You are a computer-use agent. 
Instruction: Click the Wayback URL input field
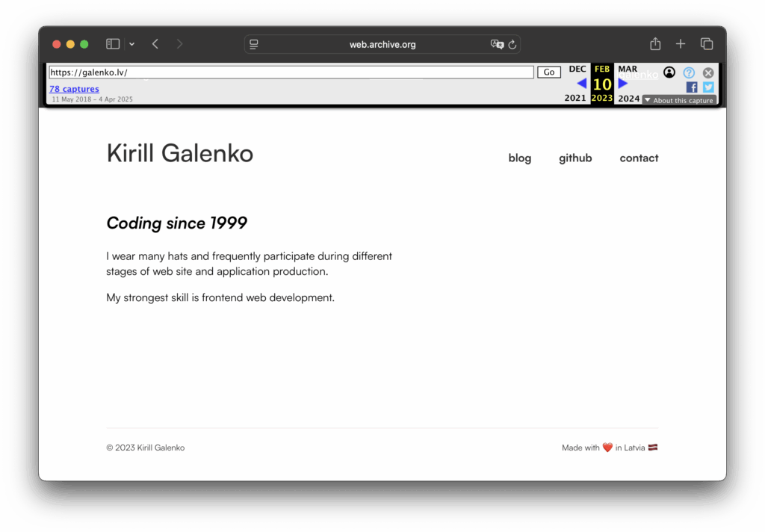291,72
